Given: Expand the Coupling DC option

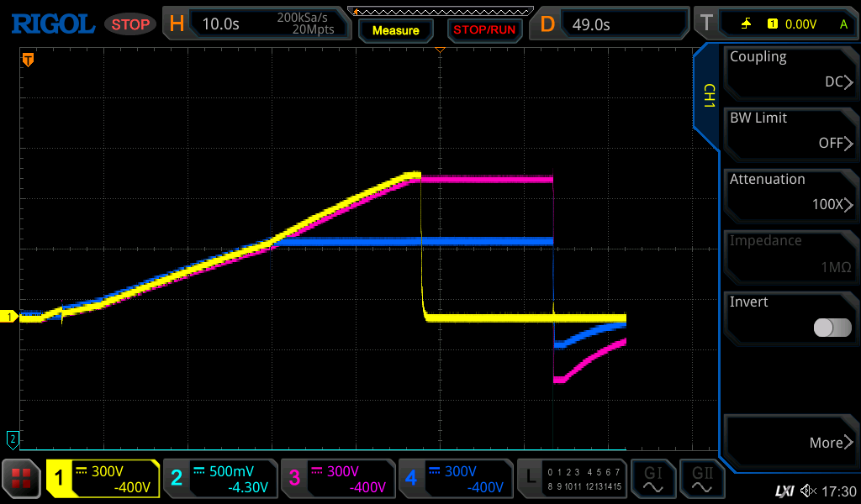Looking at the screenshot, I should pyautogui.click(x=790, y=70).
